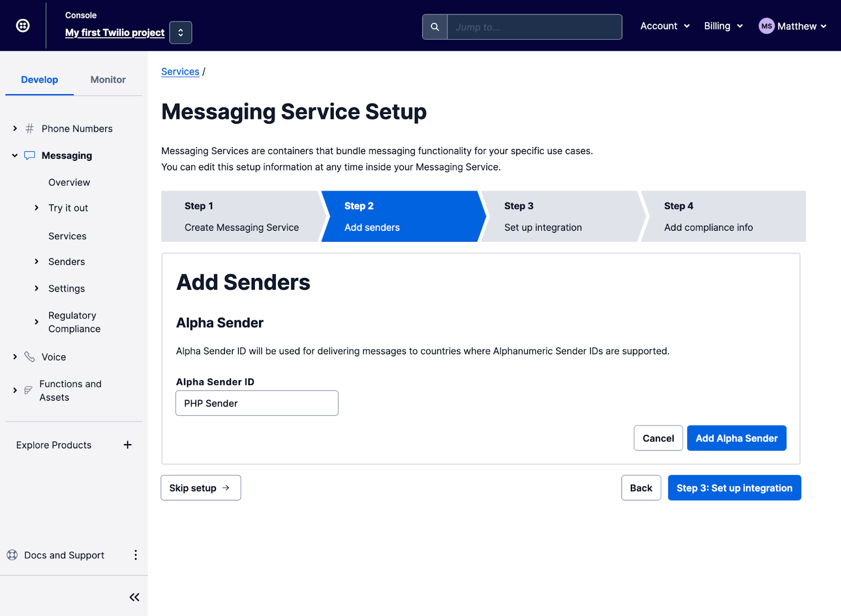Open Try it out item

click(x=68, y=208)
